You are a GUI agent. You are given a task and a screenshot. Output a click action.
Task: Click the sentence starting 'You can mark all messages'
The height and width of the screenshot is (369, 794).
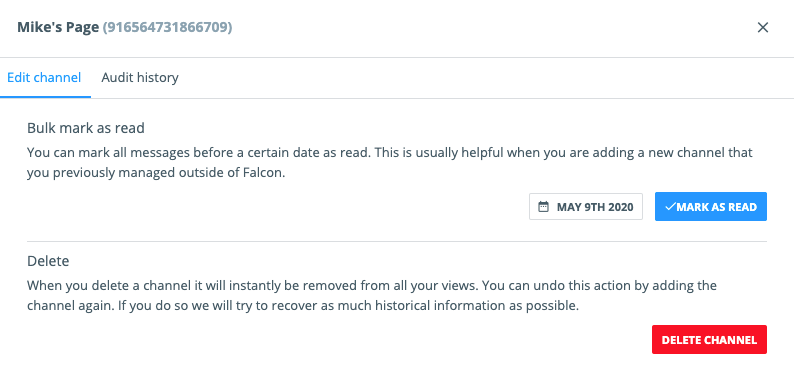pos(197,152)
